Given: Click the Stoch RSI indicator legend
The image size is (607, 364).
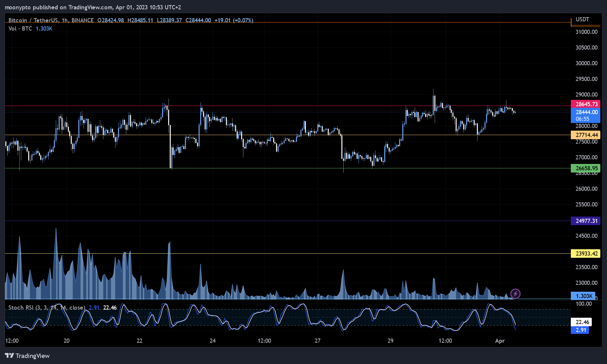Looking at the screenshot, I should [47, 308].
